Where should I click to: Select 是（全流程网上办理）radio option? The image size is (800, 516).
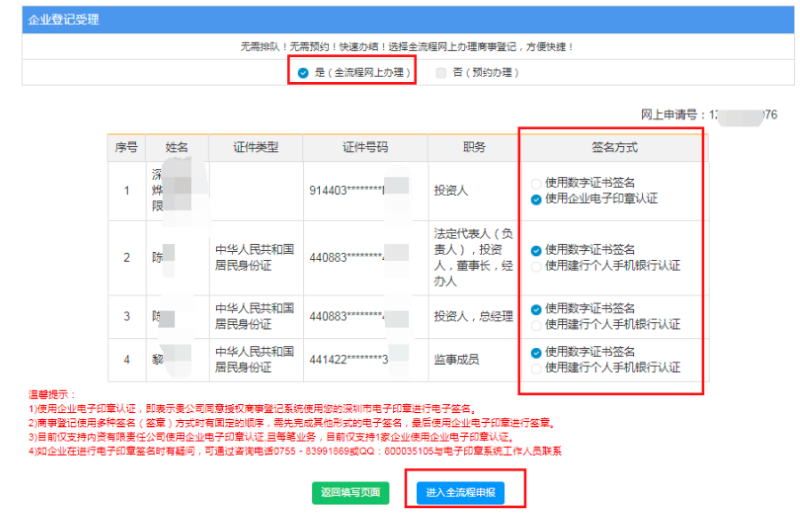click(x=303, y=73)
